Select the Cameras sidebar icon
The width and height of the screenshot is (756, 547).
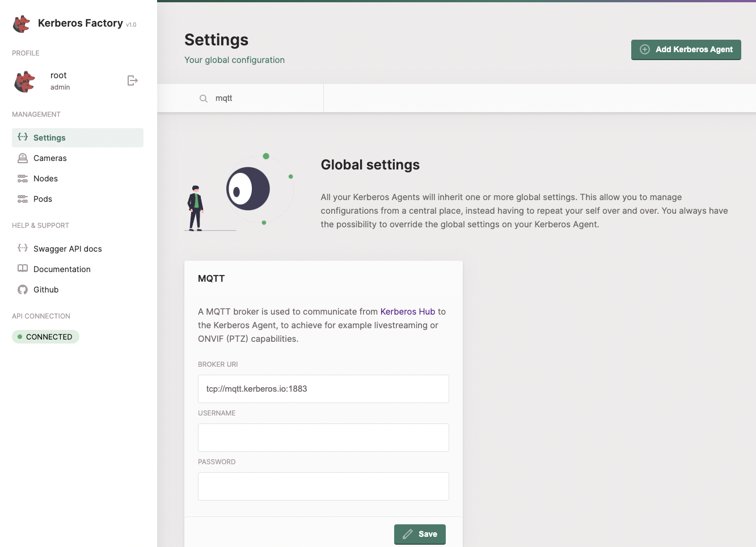(x=23, y=158)
